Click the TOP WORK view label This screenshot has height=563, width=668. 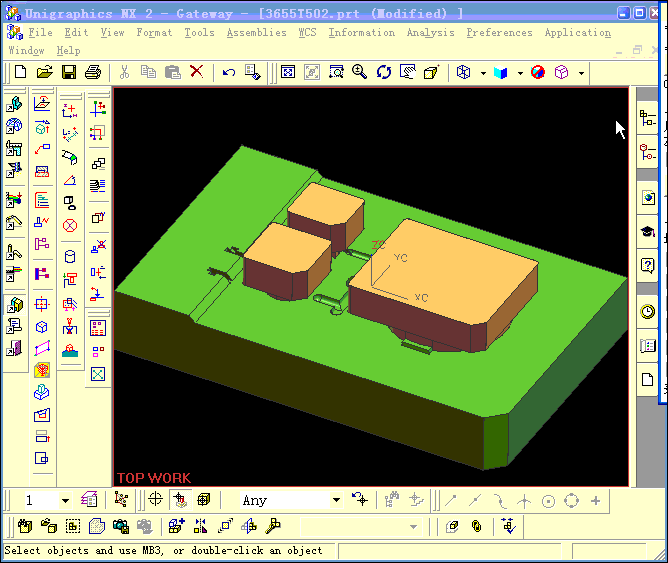[x=154, y=478]
